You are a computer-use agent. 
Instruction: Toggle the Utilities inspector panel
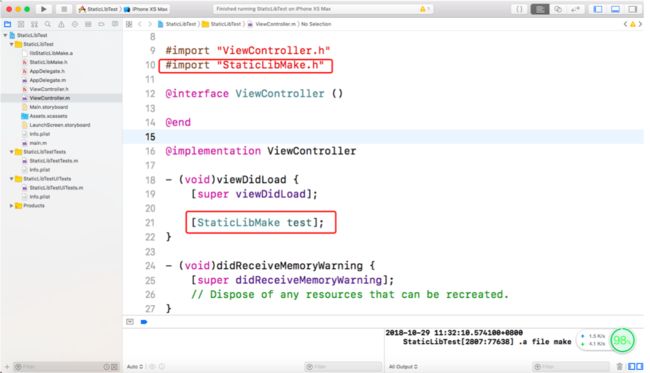coord(633,9)
